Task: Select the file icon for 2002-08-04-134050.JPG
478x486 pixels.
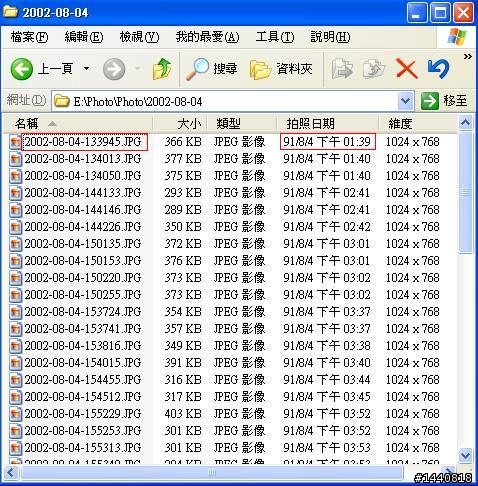Action: [x=15, y=176]
